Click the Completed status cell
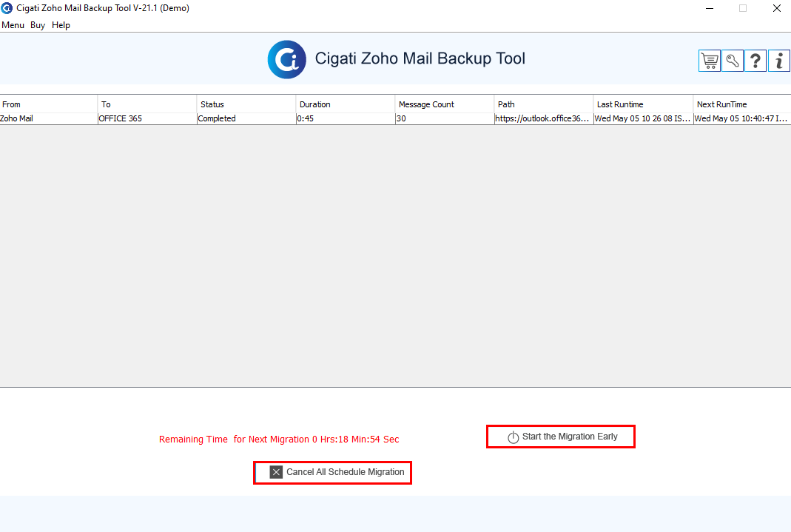The height and width of the screenshot is (532, 791). tap(246, 118)
